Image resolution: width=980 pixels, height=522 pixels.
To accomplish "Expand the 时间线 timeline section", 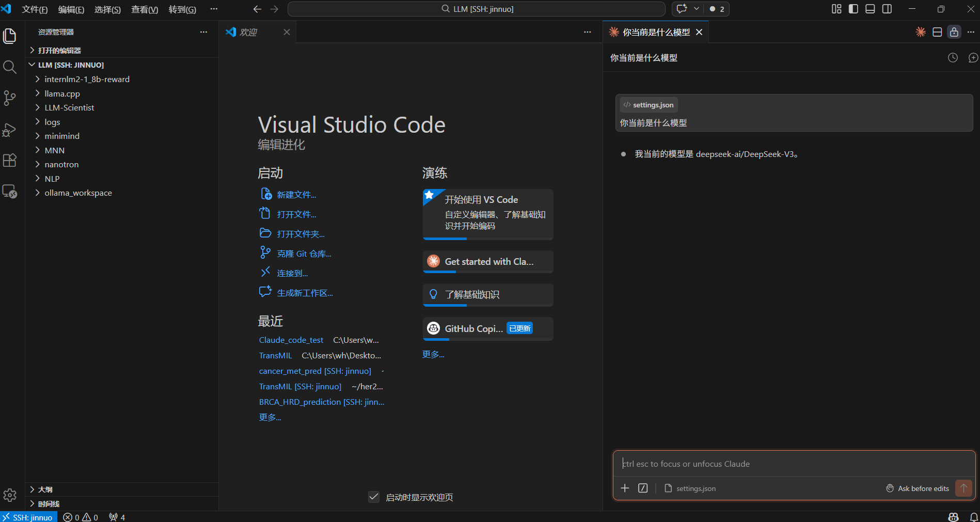I will 122,504.
